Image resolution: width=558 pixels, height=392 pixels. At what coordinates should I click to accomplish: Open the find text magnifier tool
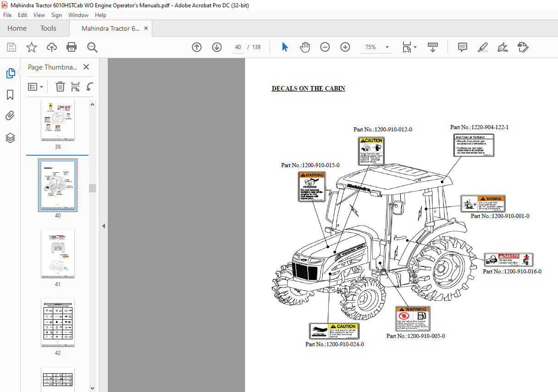pyautogui.click(x=92, y=47)
